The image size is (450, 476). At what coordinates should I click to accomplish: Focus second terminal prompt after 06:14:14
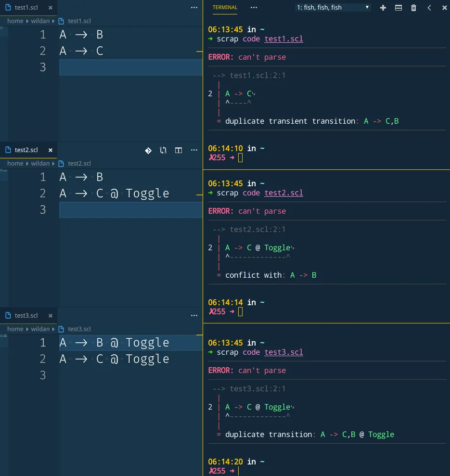point(240,311)
